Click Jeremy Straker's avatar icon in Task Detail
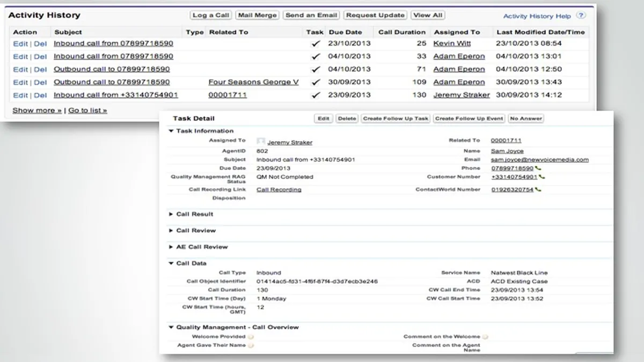The height and width of the screenshot is (362, 644). pos(261,142)
